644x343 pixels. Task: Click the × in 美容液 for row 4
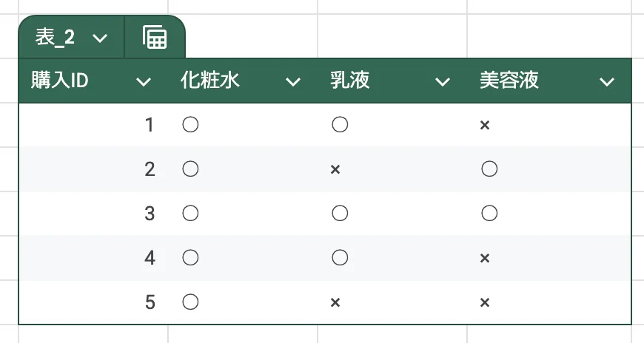click(x=485, y=258)
